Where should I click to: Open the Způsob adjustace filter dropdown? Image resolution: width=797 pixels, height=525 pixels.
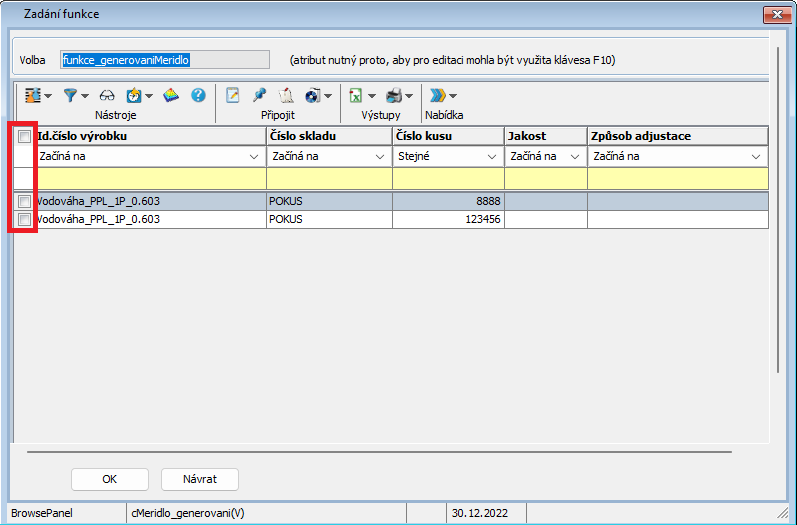tap(756, 157)
